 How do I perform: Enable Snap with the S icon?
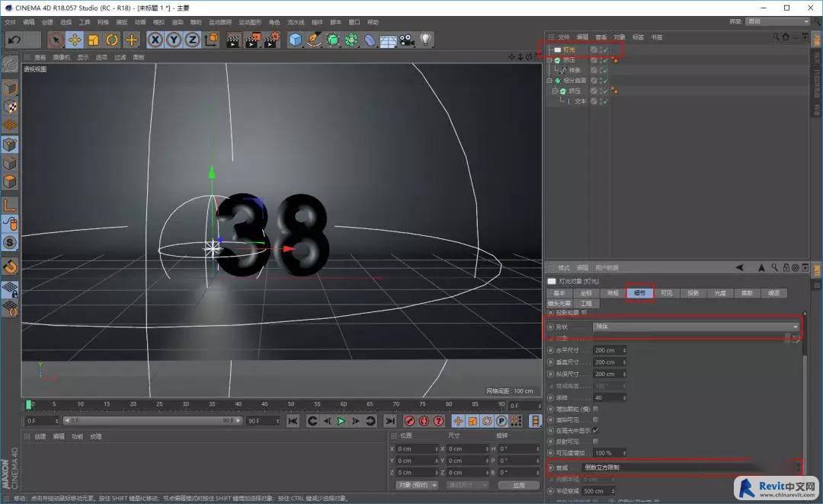[x=10, y=242]
